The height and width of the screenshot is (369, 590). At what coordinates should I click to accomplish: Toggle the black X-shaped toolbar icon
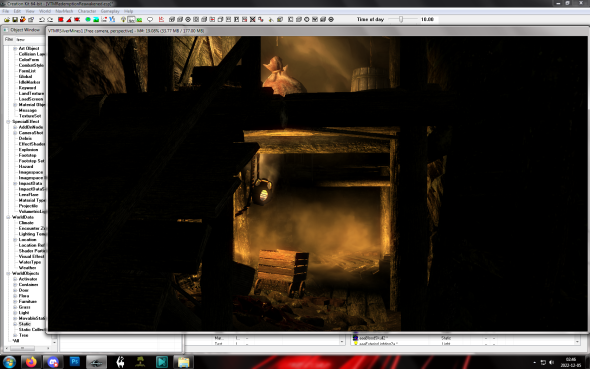pos(252,19)
